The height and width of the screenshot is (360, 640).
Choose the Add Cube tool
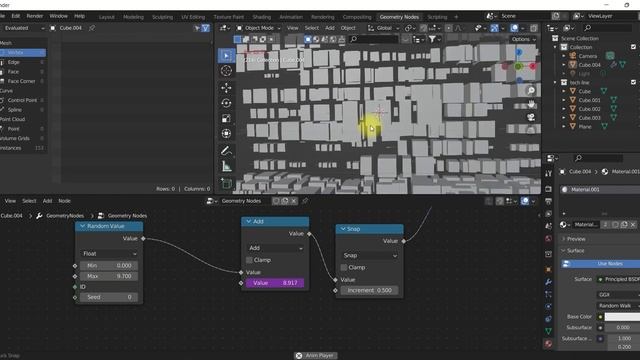click(x=226, y=183)
